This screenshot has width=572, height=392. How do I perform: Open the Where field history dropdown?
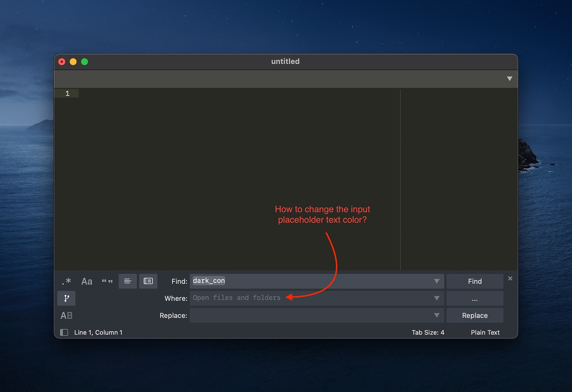pyautogui.click(x=436, y=298)
